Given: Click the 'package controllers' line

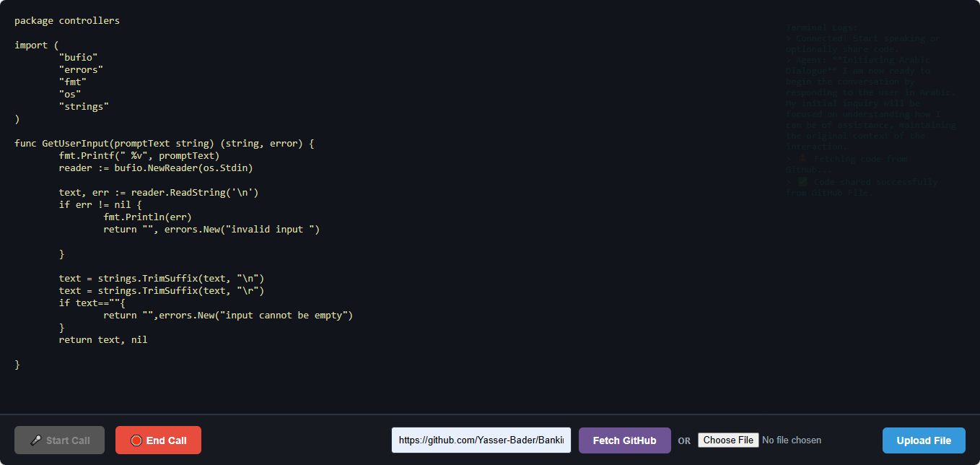Looking at the screenshot, I should click(67, 21).
